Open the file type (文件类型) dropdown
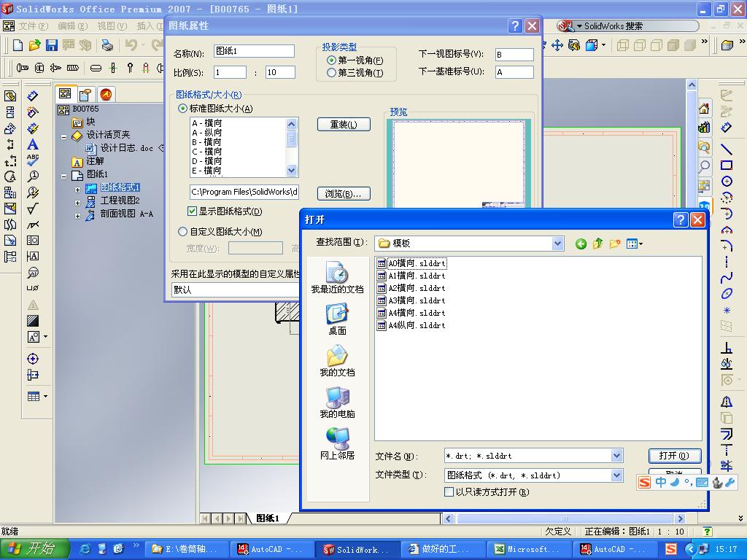Image resolution: width=747 pixels, height=560 pixels. point(616,475)
